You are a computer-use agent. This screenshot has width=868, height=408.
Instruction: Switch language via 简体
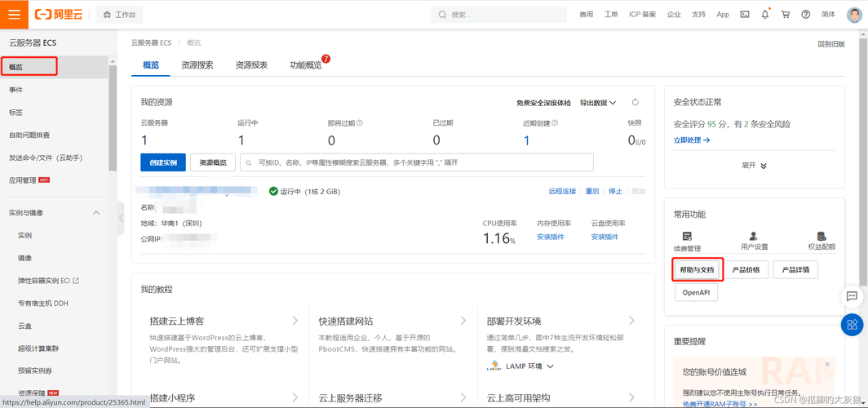click(x=828, y=15)
